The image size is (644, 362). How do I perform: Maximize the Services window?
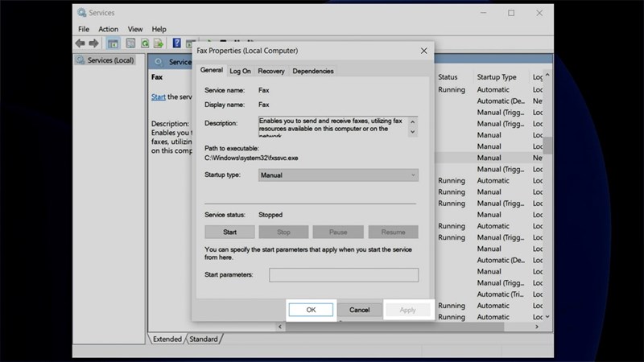coord(511,13)
